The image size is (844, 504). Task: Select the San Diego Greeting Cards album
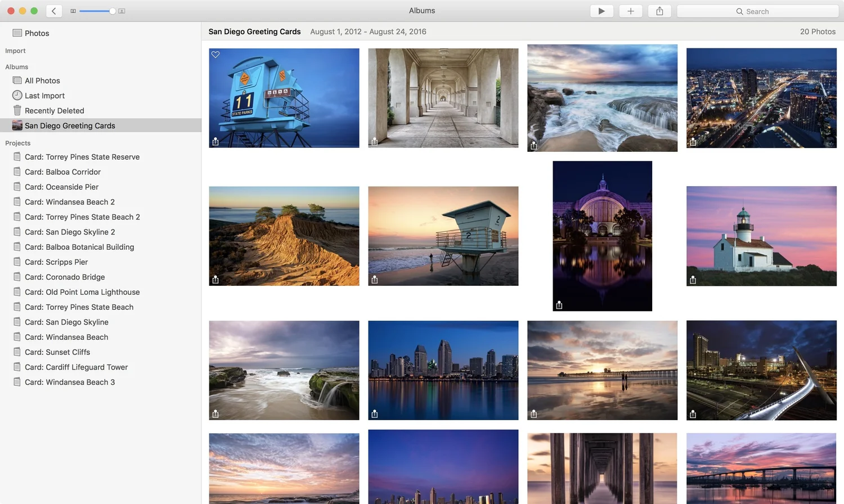[69, 125]
